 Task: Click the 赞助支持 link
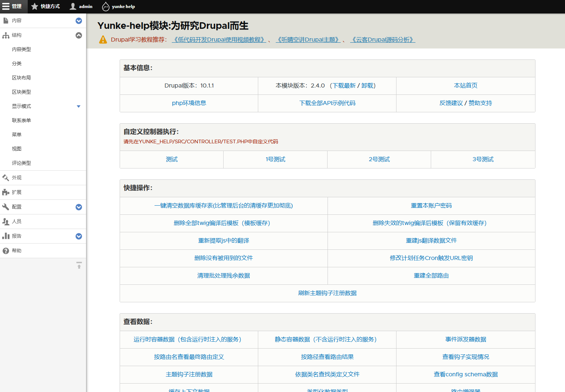(480, 103)
